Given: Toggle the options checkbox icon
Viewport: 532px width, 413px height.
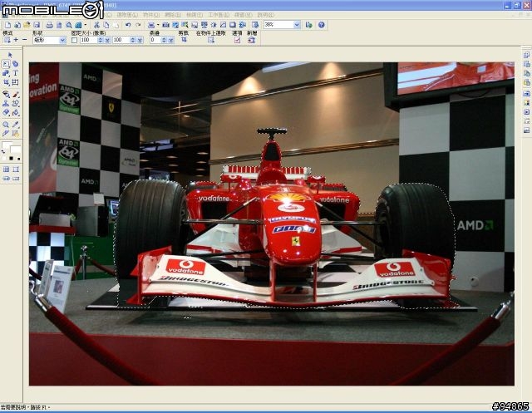Looking at the screenshot, I should pyautogui.click(x=237, y=40).
